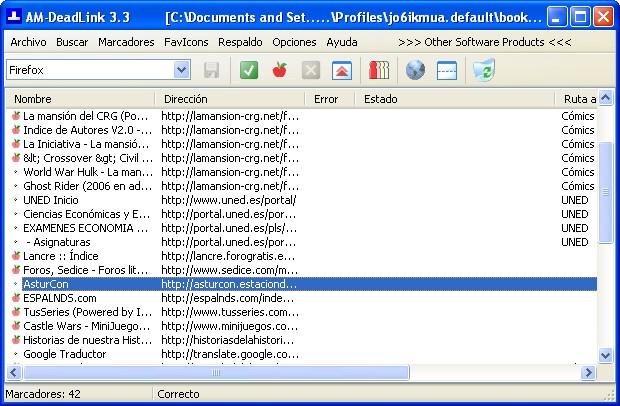Click the globe browser toolbar icon
This screenshot has width=620, height=406.
[415, 70]
